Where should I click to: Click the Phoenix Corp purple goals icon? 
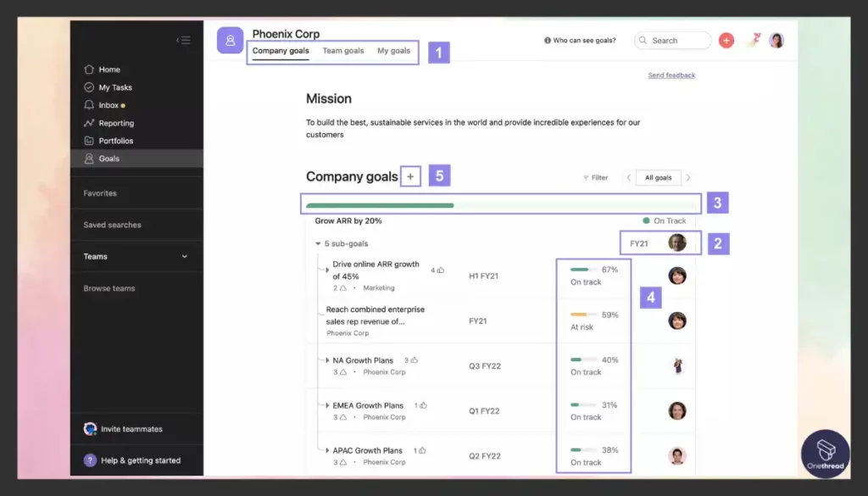pyautogui.click(x=230, y=41)
